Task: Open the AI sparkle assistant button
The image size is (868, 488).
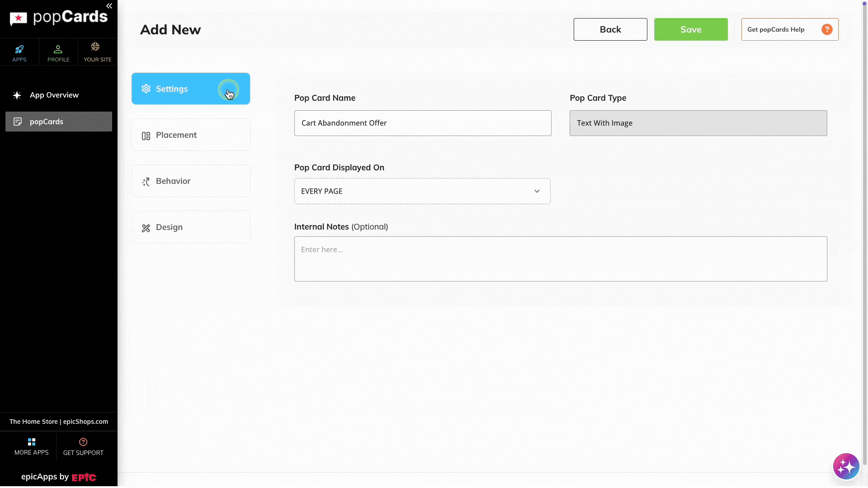Action: pos(846,467)
